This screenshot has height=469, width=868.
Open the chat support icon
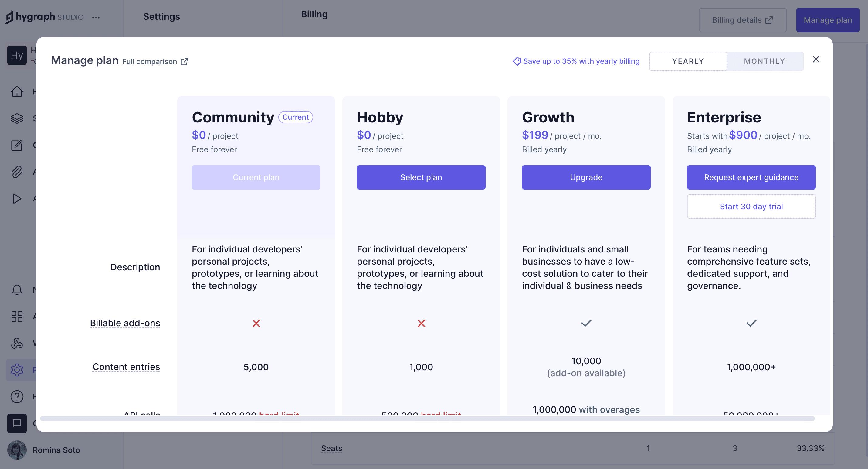pyautogui.click(x=17, y=423)
